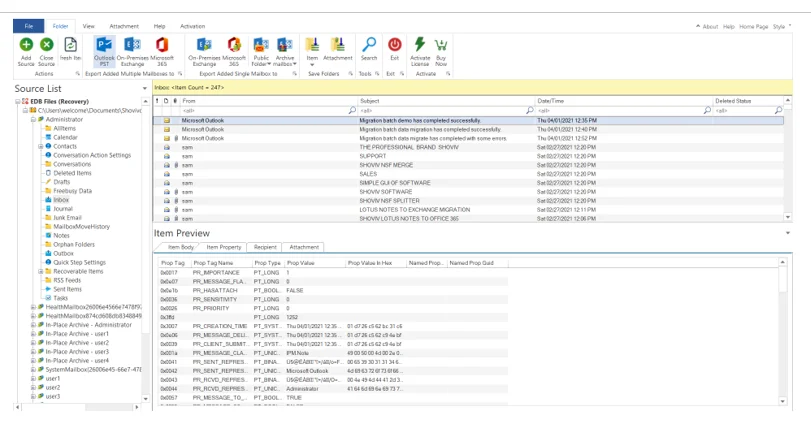Choose Microsoft 365 in Multiple Mailboxes group
The height and width of the screenshot is (434, 811).
162,51
